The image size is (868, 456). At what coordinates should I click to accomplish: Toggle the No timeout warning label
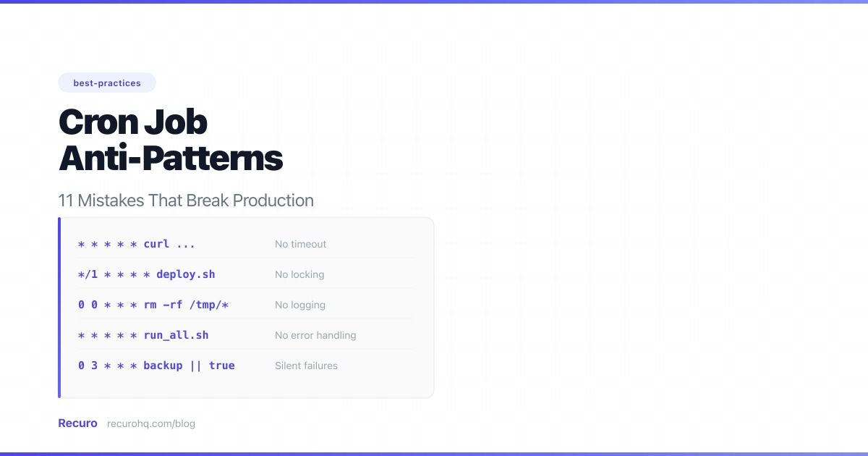point(300,244)
